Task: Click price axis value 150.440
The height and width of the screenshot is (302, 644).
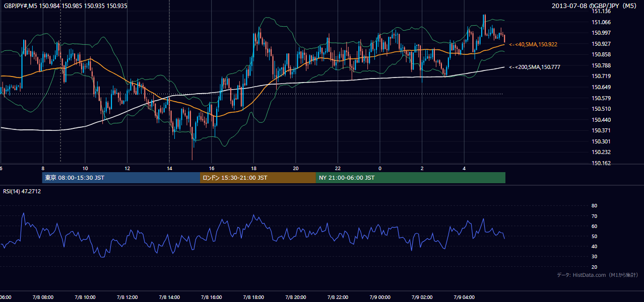Action: [601, 120]
